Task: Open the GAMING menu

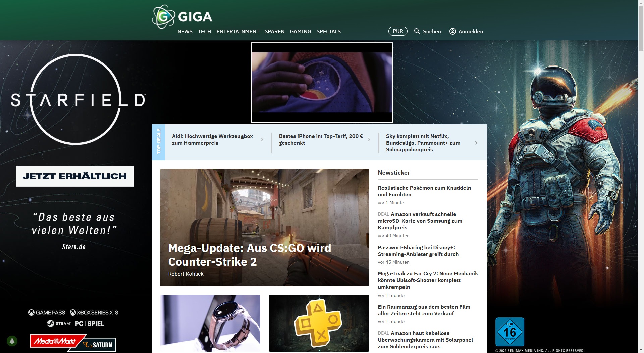Action: 301,31
